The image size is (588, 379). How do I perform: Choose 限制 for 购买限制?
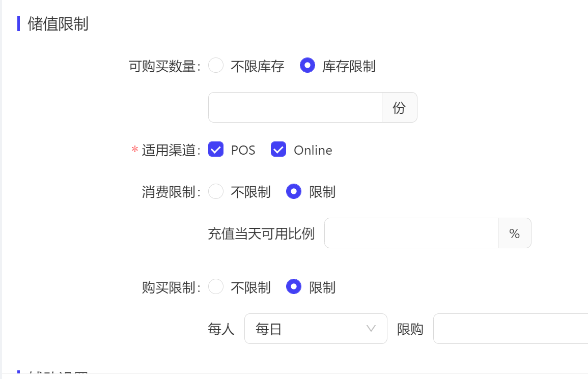coord(294,287)
